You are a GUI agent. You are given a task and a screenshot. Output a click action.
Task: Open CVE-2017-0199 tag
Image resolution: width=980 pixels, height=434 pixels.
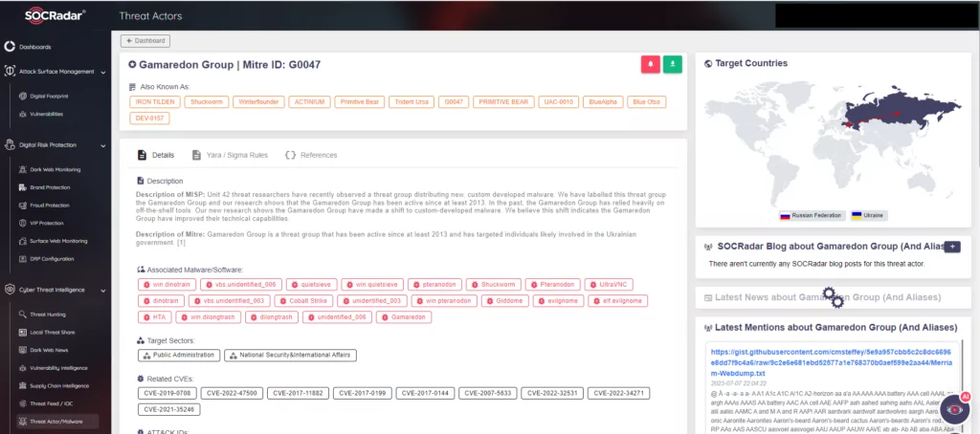tap(363, 394)
